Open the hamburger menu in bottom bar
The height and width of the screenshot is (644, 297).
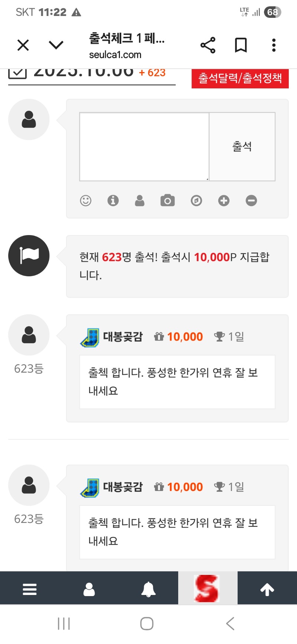point(30,589)
